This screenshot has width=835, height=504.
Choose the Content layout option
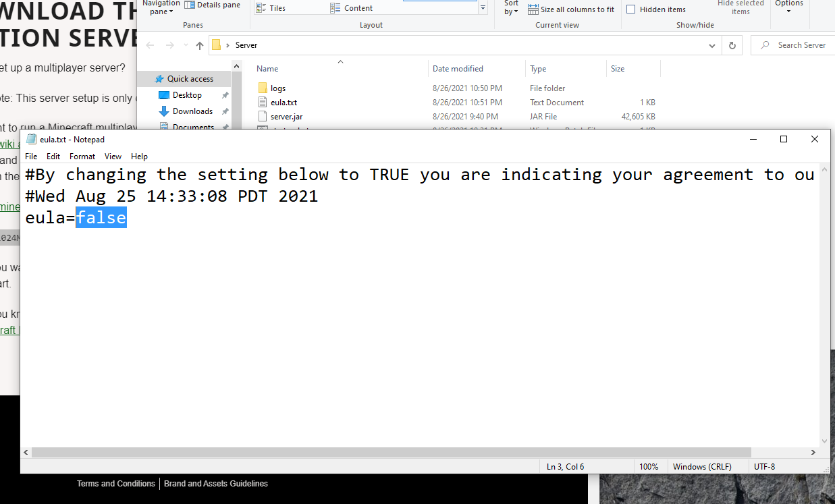[x=352, y=8]
